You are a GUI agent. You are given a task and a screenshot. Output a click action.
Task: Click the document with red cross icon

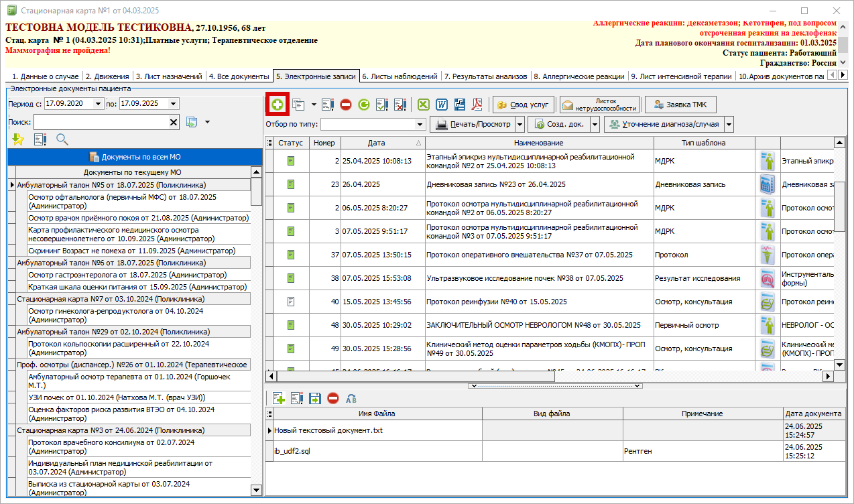(x=400, y=105)
